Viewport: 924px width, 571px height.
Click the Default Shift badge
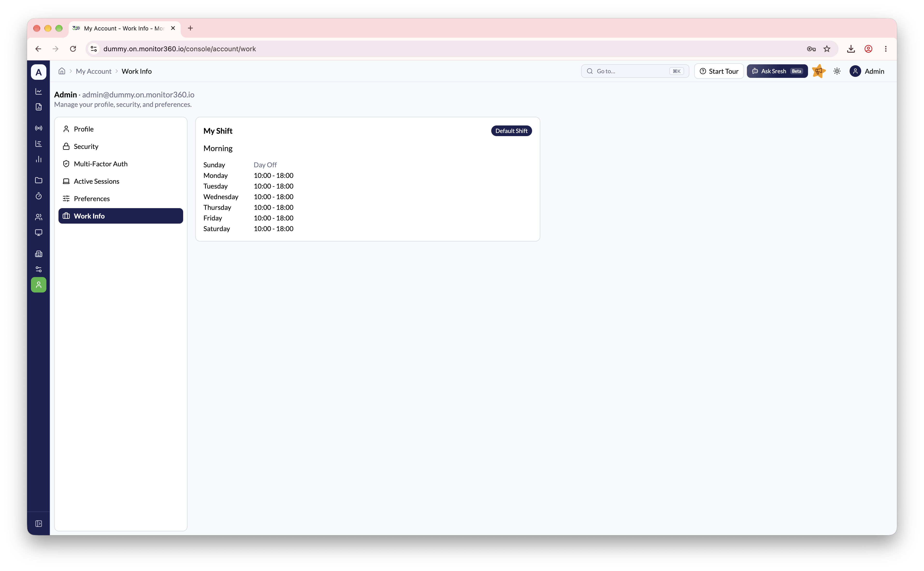pos(511,131)
